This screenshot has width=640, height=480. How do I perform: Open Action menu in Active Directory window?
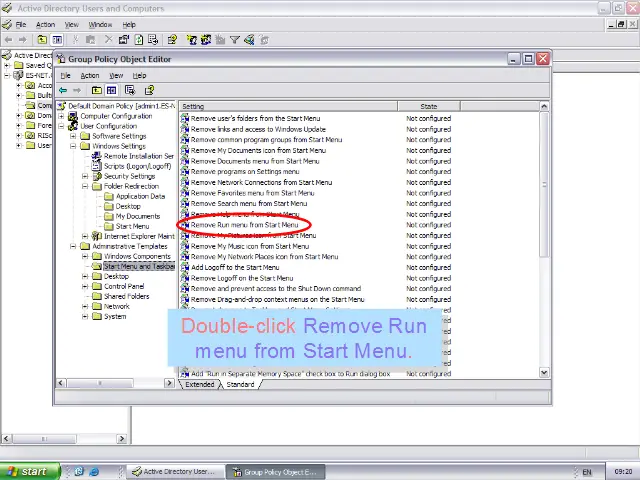tap(45, 24)
